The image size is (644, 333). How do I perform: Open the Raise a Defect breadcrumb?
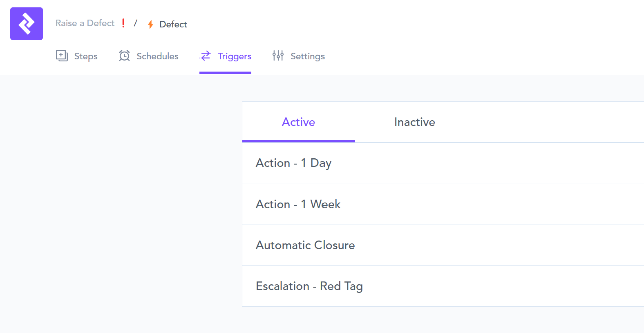click(85, 23)
